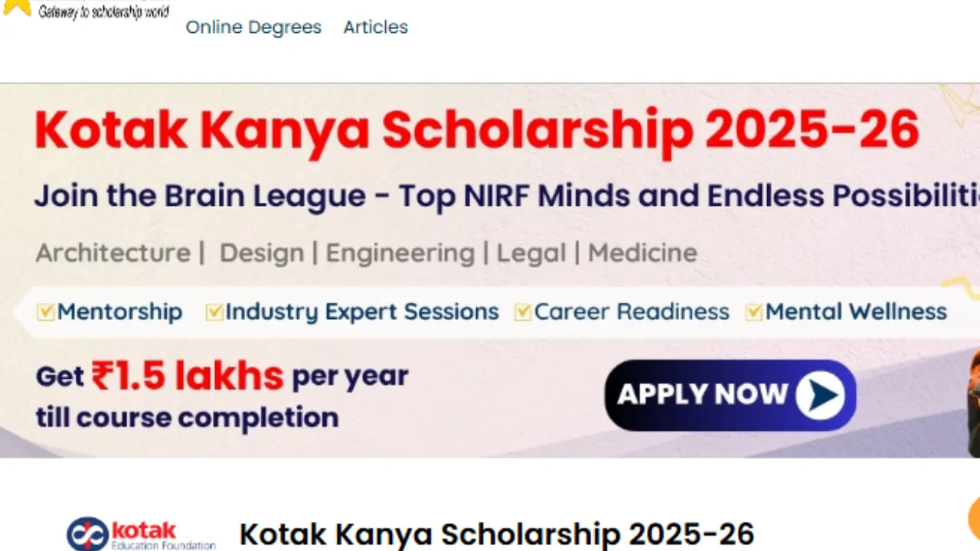The height and width of the screenshot is (551, 980).
Task: Select Articles in the navigation bar
Action: [x=376, y=27]
